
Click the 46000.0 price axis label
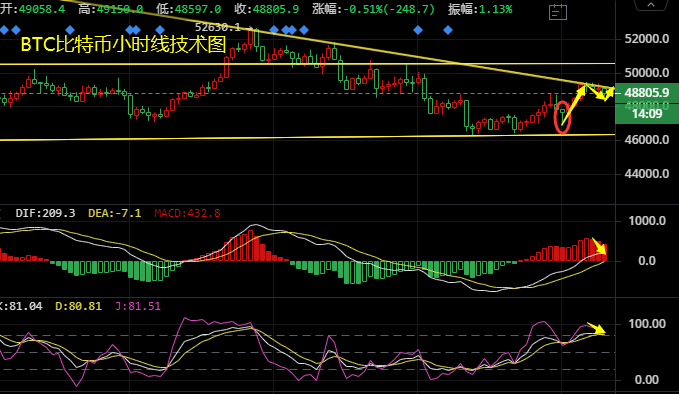pos(647,140)
